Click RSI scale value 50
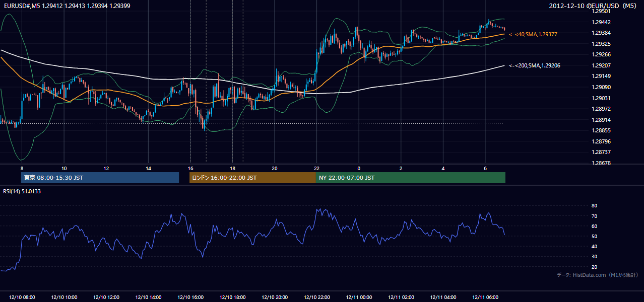The image size is (644, 302). point(594,237)
